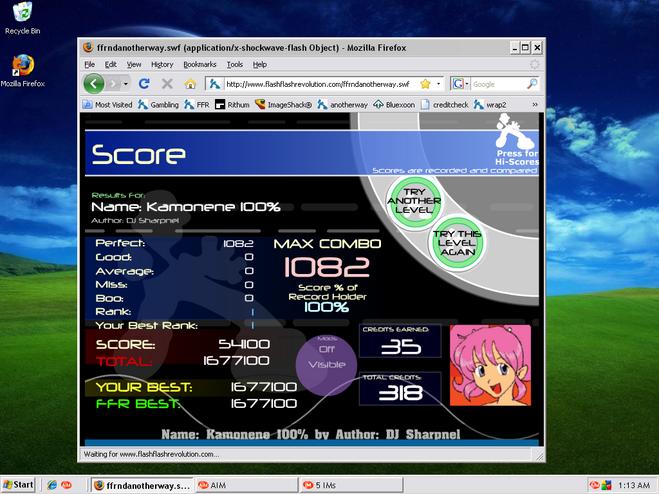Open the search engine selector dropdown
Viewport: 659px width, 494px height.
pyautogui.click(x=459, y=84)
